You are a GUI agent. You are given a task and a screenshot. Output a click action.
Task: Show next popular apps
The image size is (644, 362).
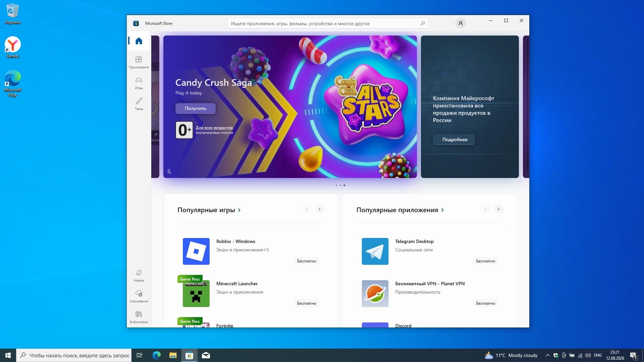(x=499, y=209)
